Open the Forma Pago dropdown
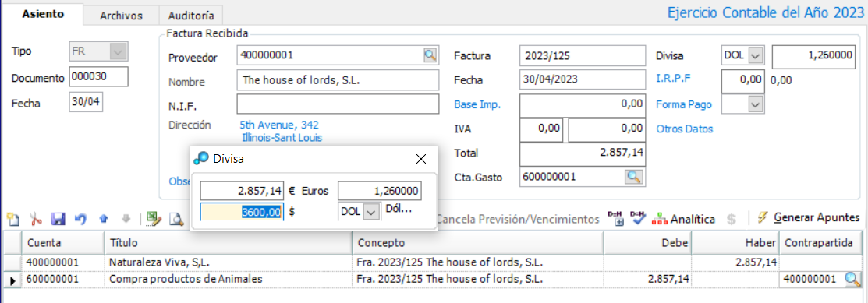 tap(755, 104)
